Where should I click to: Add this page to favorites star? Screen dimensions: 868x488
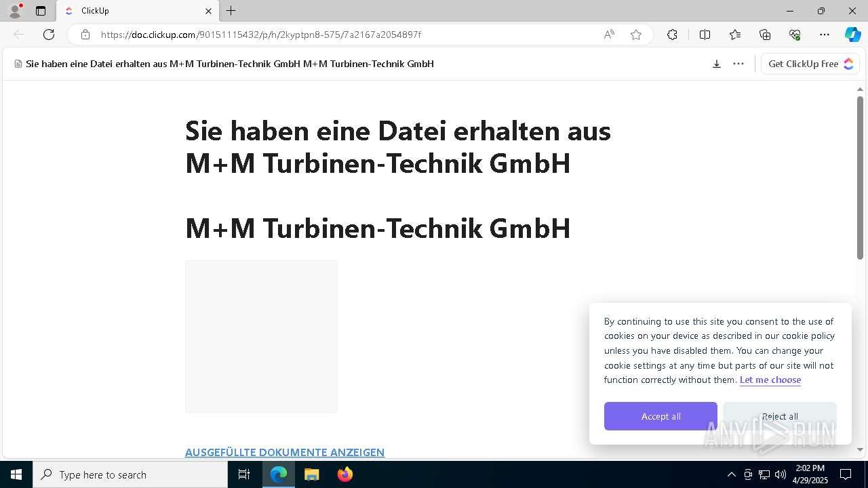(x=636, y=35)
